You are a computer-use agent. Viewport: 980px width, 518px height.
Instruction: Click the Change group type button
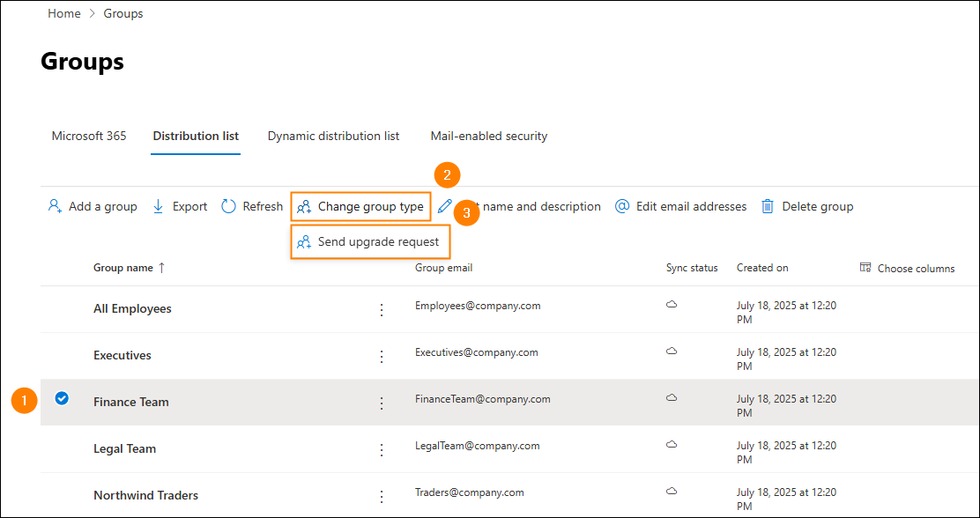(x=361, y=206)
